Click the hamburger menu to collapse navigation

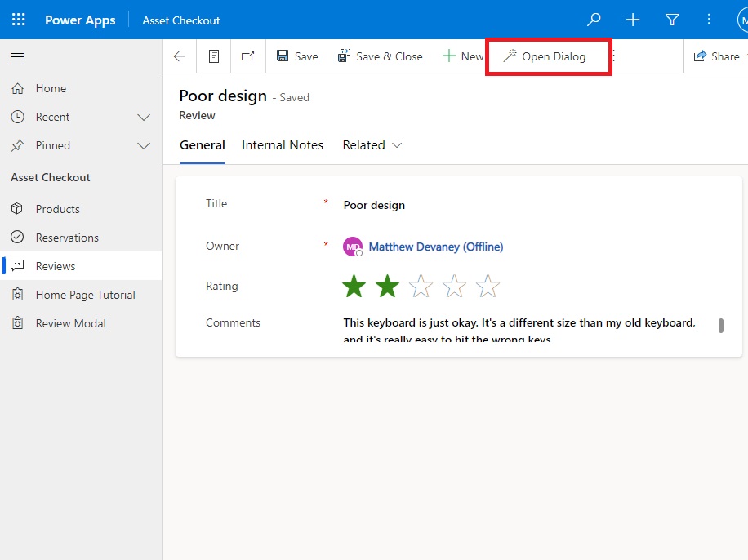[x=17, y=56]
